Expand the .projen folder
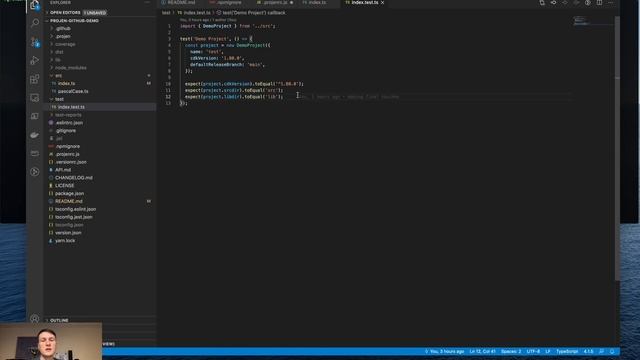 pyautogui.click(x=63, y=36)
